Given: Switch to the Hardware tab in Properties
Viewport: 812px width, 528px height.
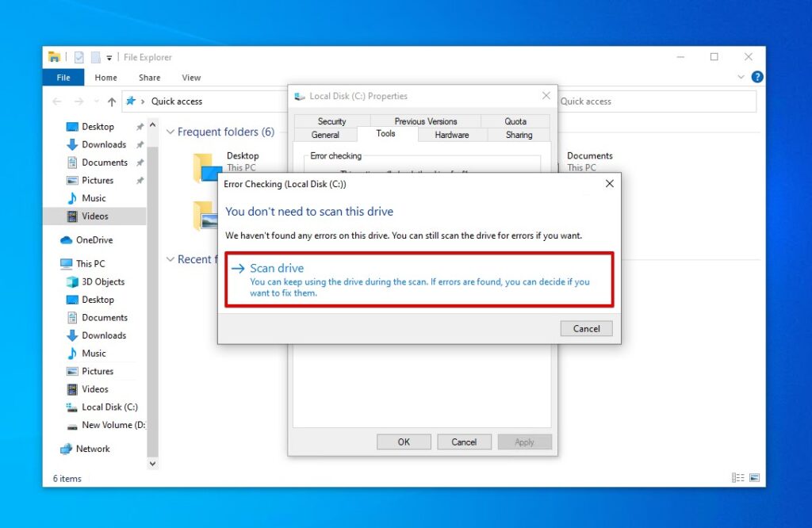Looking at the screenshot, I should 450,135.
